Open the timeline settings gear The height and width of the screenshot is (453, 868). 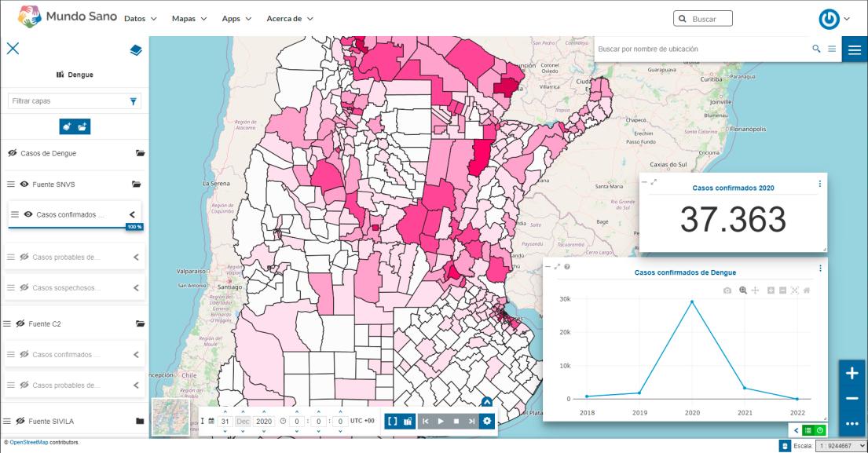coord(488,422)
